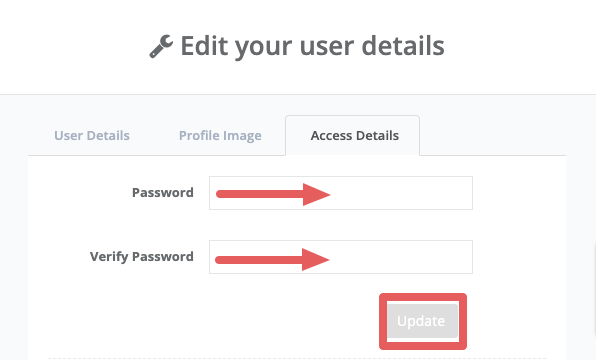Screen dimensions: 596x360
Task: Click blank area of Verify Password box after the arrow
Action: tap(401, 257)
